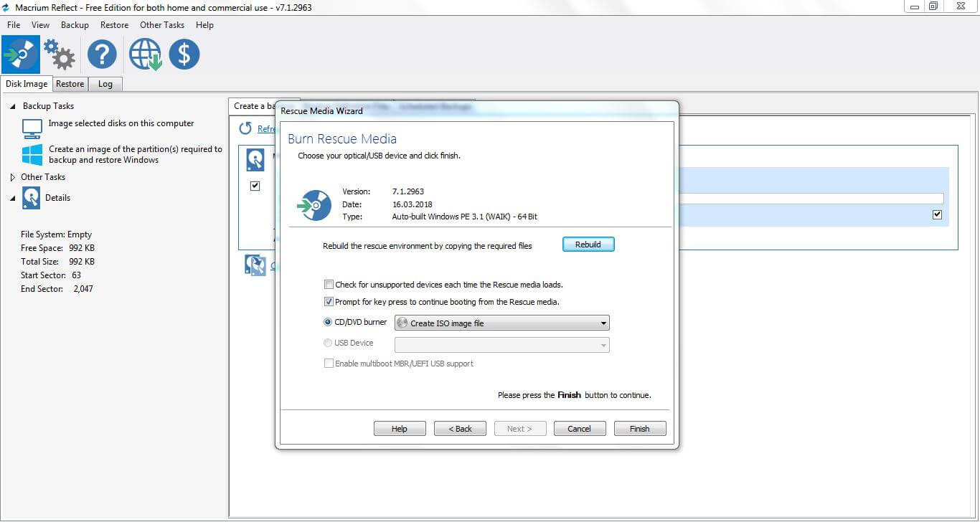This screenshot has width=980, height=522.
Task: Click the Windows logo backup icon
Action: 32,155
